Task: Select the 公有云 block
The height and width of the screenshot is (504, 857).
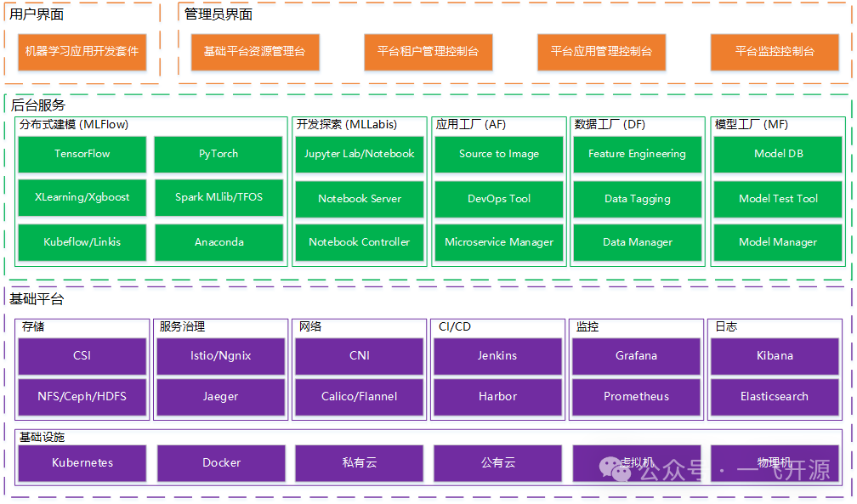Action: pos(498,463)
